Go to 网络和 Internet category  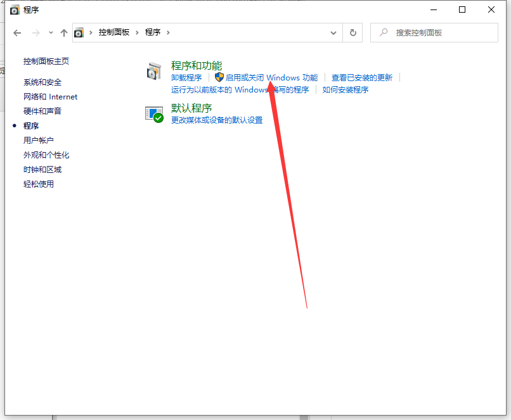[50, 97]
